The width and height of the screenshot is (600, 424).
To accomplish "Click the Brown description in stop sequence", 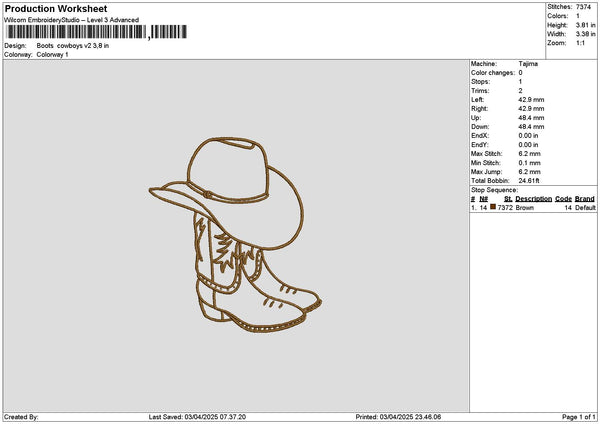I will point(525,208).
